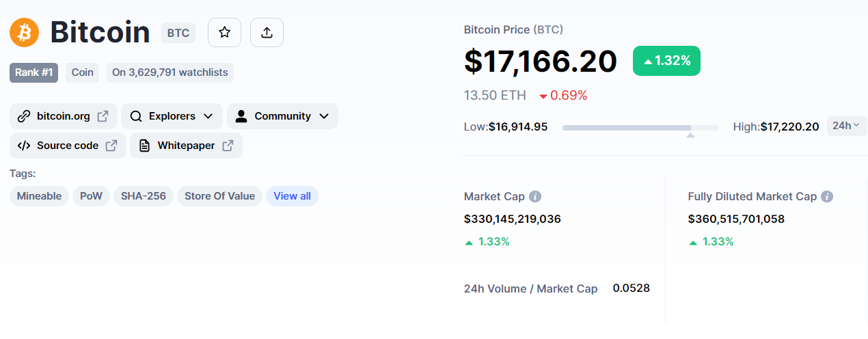Click the low-high price range bar

(640, 127)
